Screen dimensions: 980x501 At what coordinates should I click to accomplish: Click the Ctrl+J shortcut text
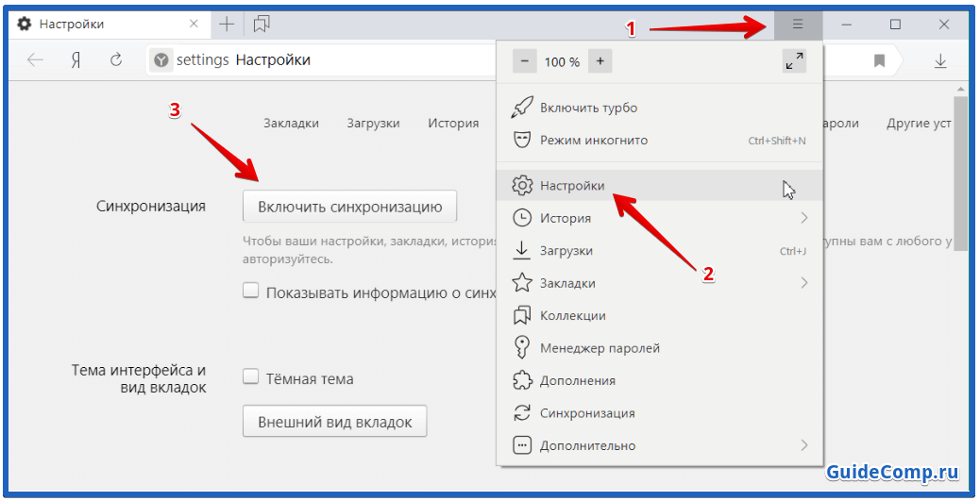[x=792, y=251]
